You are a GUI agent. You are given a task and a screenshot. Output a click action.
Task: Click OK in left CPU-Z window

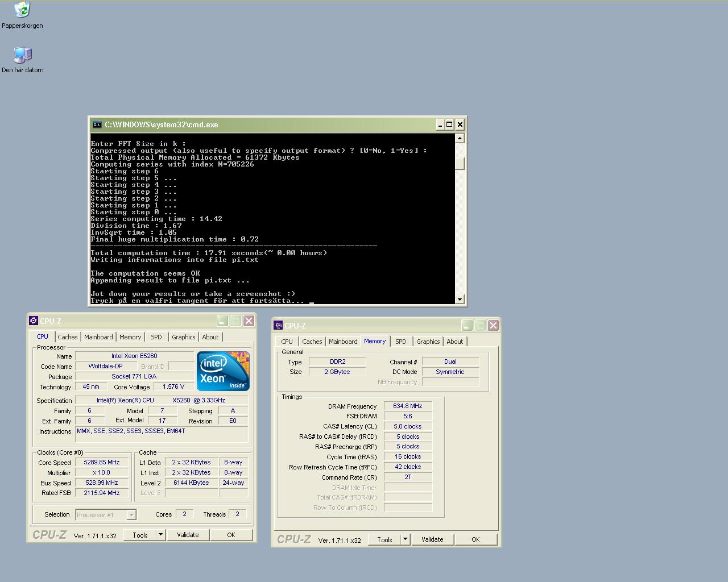pyautogui.click(x=231, y=535)
